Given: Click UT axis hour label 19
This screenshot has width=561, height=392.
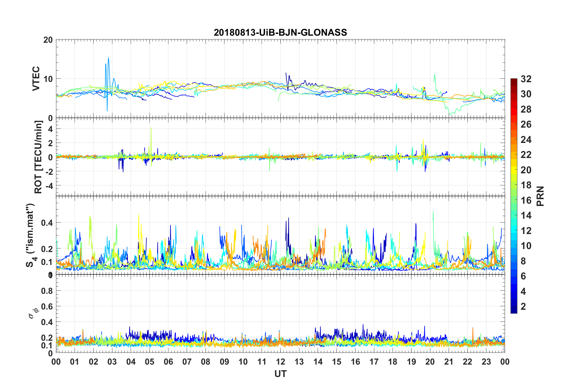Looking at the screenshot, I should click(411, 362).
